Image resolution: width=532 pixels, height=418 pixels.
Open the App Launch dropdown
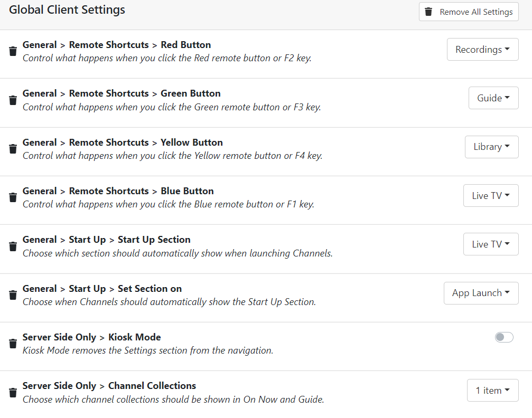point(481,293)
